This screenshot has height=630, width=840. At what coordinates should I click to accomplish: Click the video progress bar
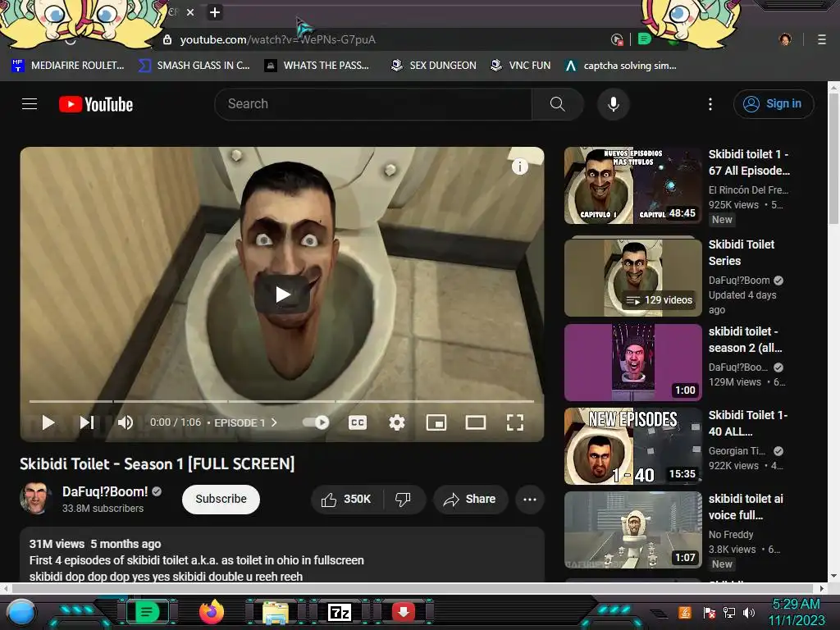coord(282,400)
